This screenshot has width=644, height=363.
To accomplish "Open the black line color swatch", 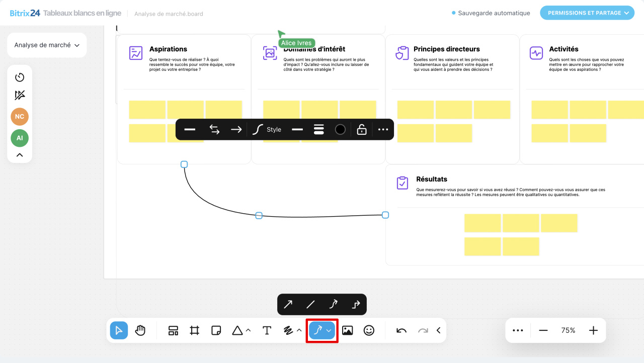I will tap(340, 130).
